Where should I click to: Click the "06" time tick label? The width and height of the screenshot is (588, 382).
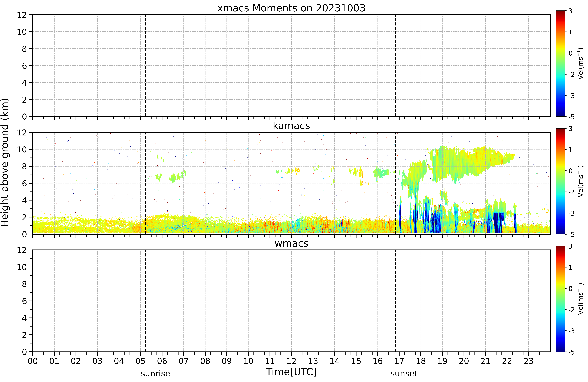(x=162, y=361)
